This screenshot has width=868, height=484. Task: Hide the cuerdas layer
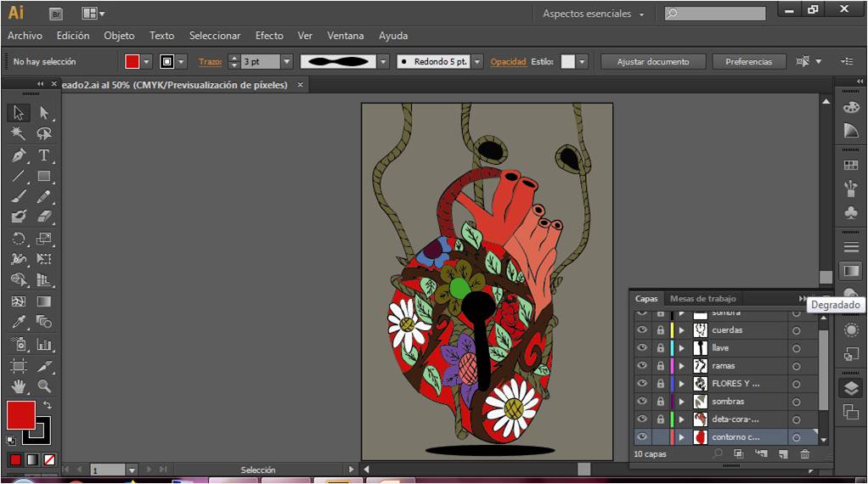642,330
